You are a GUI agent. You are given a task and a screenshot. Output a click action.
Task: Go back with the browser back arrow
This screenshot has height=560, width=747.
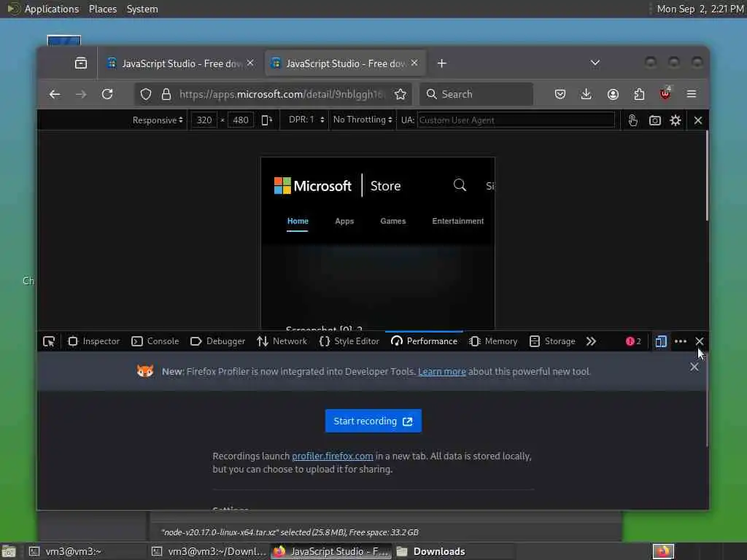point(55,94)
